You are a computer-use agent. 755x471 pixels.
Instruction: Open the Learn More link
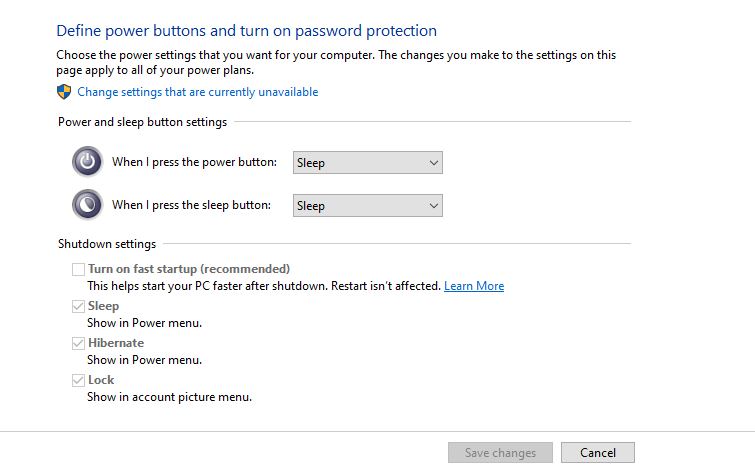coord(474,286)
